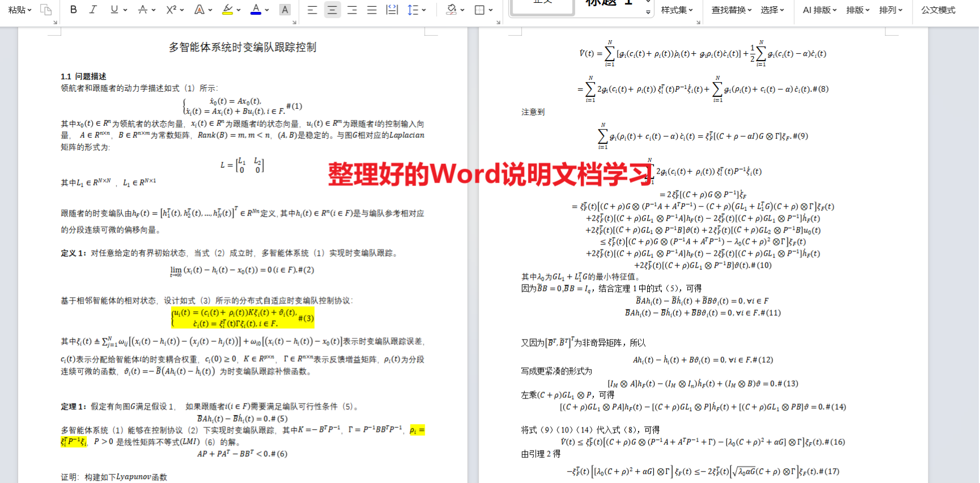Click the borders grid icon
Image resolution: width=980 pixels, height=483 pixels.
[480, 10]
